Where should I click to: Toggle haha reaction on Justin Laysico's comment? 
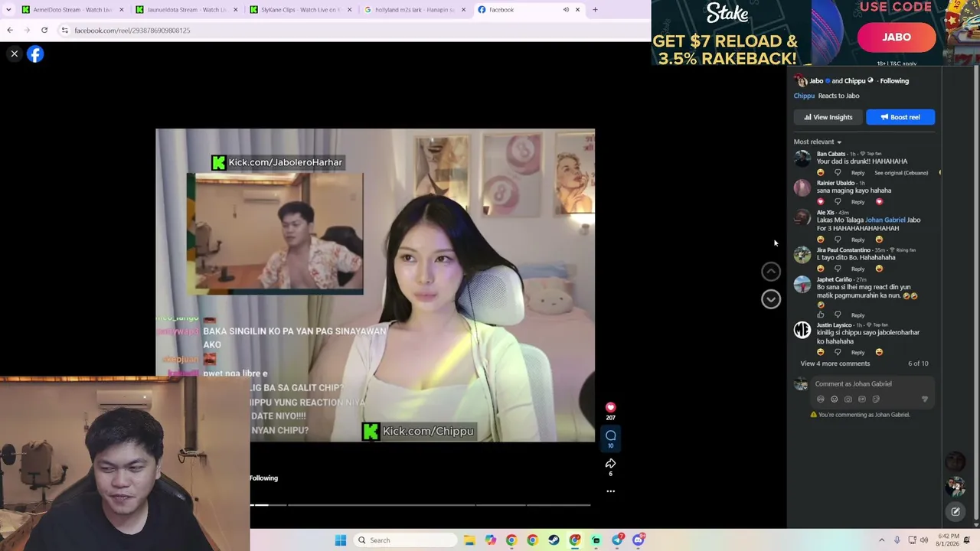point(821,353)
